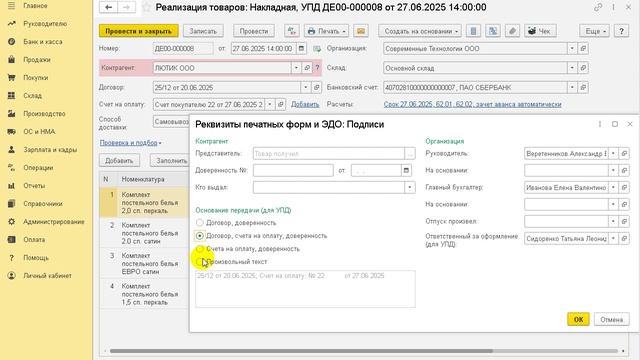The image size is (640, 360).
Task: Open Главный бухгалтер record with open icon
Action: (x=624, y=187)
